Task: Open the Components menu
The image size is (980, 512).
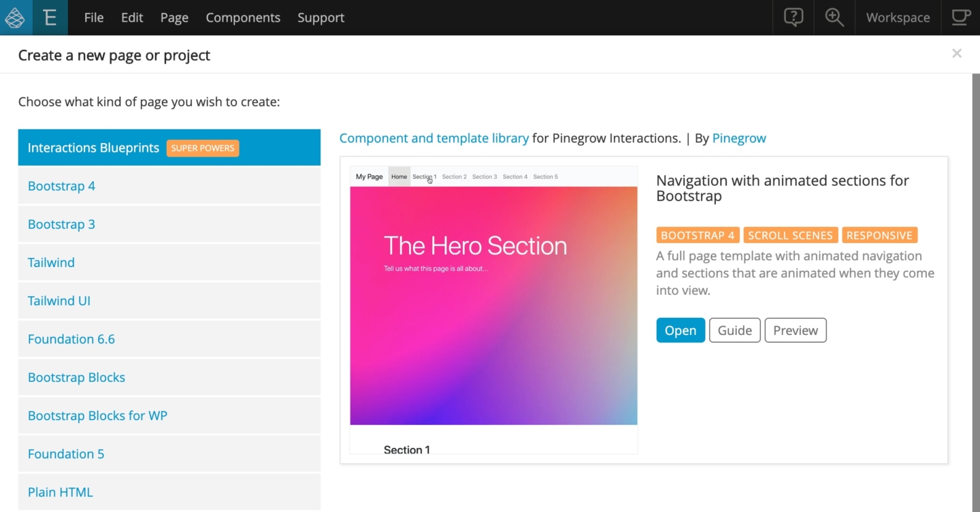Action: pyautogui.click(x=243, y=17)
